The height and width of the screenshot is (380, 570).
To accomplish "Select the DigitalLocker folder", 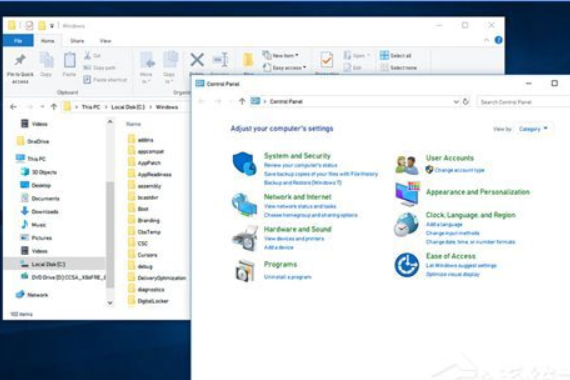I will coord(148,301).
